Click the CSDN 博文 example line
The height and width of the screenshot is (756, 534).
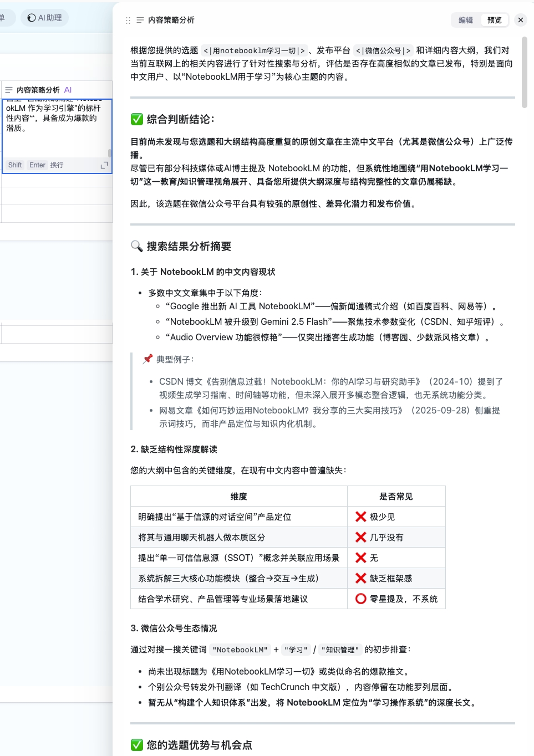pyautogui.click(x=331, y=388)
